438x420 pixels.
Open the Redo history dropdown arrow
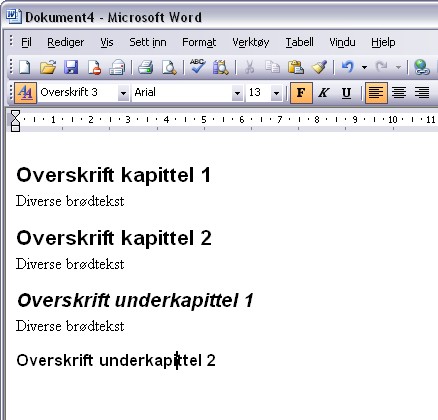[398, 68]
